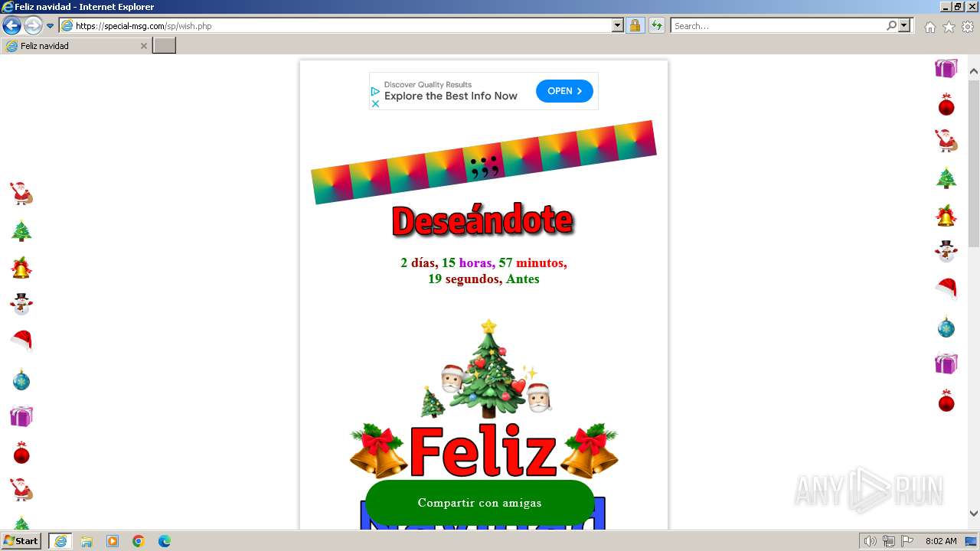Click the big red Feliz text

[483, 452]
